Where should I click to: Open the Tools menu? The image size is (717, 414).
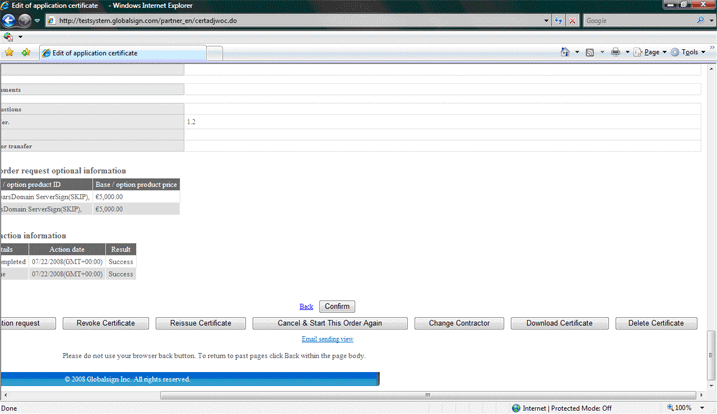click(x=688, y=52)
